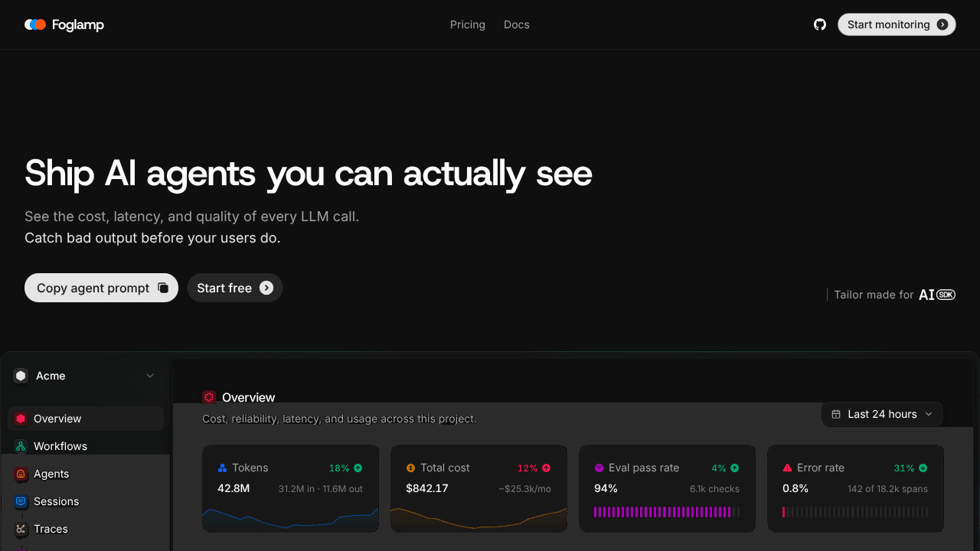Click the Overview sidebar icon
The image size is (980, 551).
(21, 419)
